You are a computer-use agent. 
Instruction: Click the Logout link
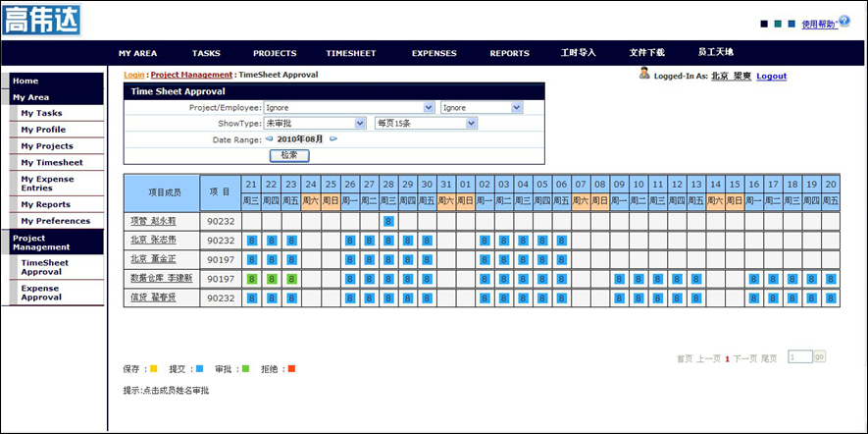(x=771, y=76)
